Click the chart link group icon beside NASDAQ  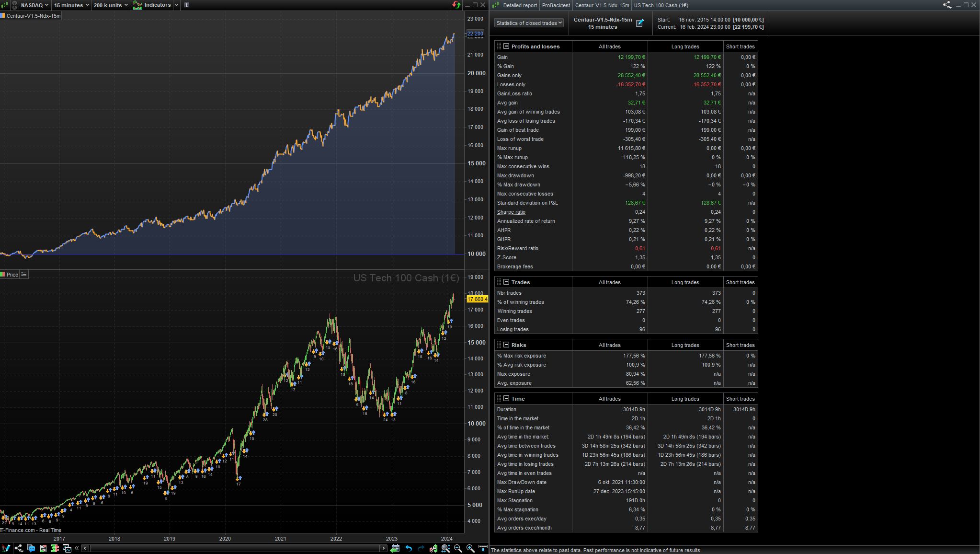(14, 5)
